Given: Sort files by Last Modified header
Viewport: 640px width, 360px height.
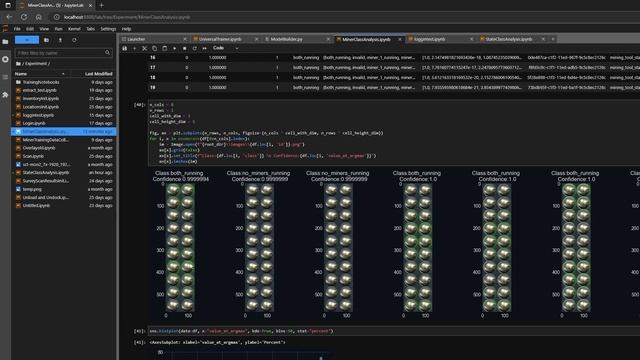Looking at the screenshot, I should coord(98,74).
